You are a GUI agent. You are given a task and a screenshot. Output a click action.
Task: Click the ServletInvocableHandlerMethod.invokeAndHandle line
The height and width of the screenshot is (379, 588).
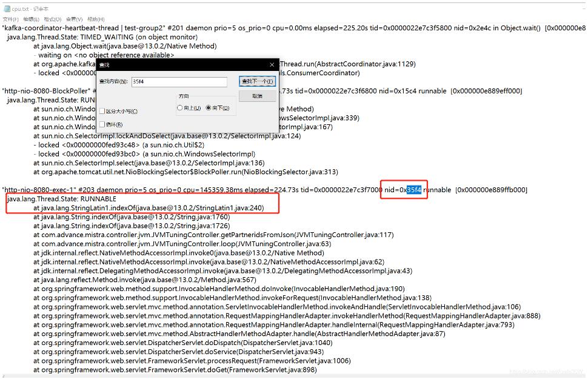(x=277, y=307)
